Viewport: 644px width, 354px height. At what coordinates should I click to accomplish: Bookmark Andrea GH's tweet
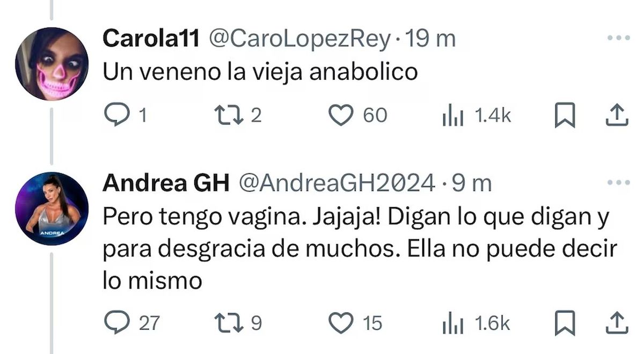point(565,323)
